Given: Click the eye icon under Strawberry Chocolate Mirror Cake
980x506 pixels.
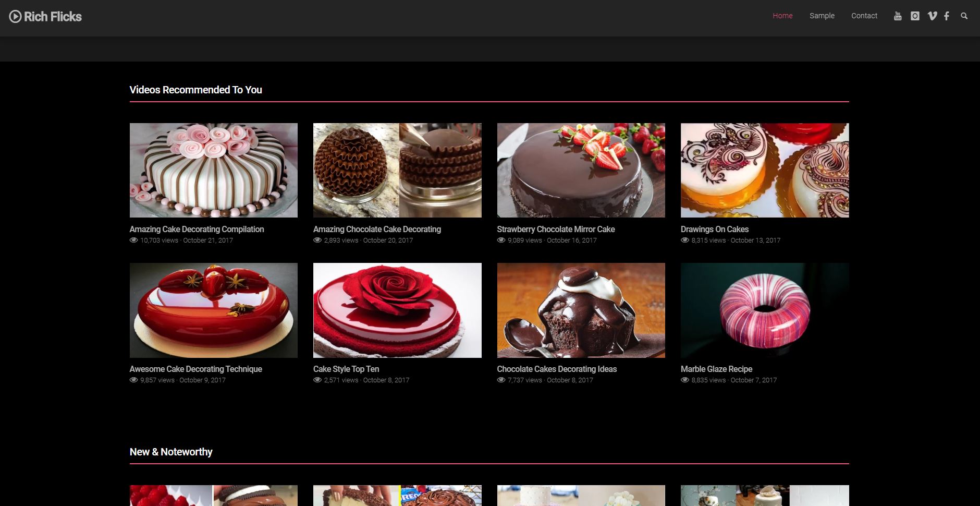Looking at the screenshot, I should point(501,240).
